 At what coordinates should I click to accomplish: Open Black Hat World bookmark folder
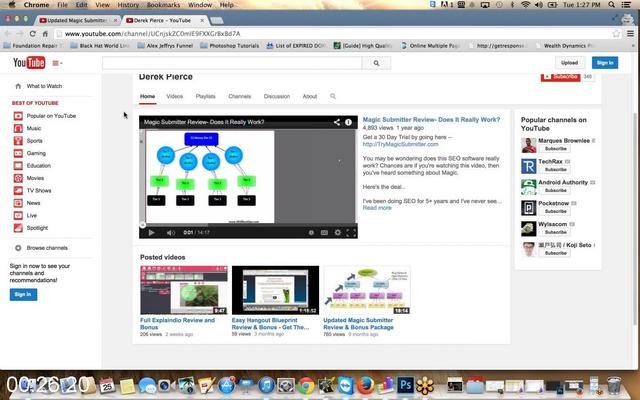[100, 46]
